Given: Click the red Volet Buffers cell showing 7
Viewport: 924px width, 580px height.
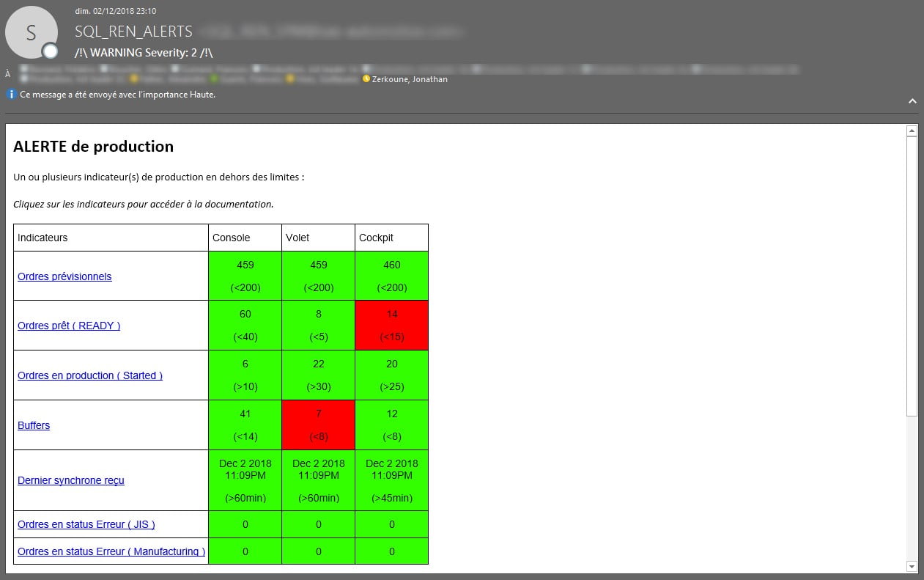Looking at the screenshot, I should point(318,425).
